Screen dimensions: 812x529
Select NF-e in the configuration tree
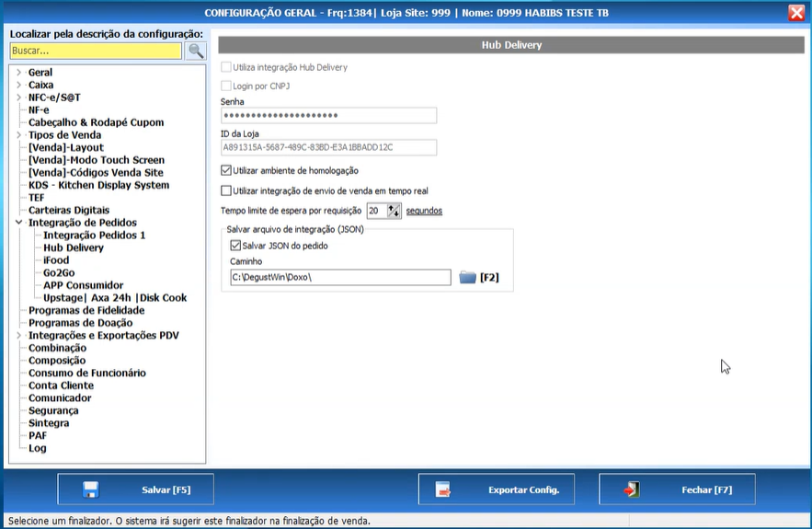coord(39,109)
